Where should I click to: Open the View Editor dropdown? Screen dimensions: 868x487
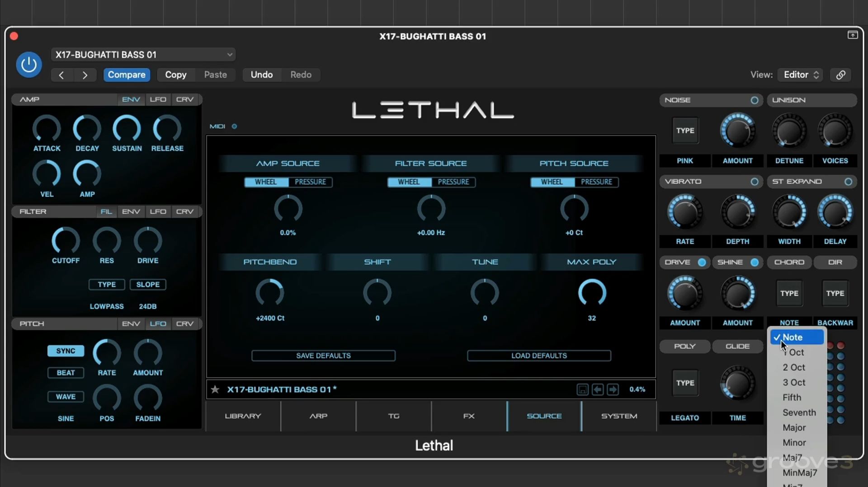[x=800, y=75]
